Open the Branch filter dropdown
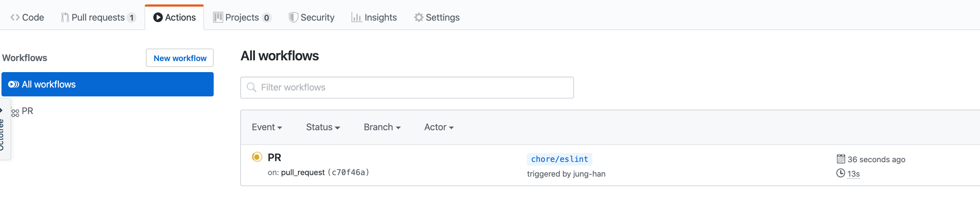 point(382,127)
